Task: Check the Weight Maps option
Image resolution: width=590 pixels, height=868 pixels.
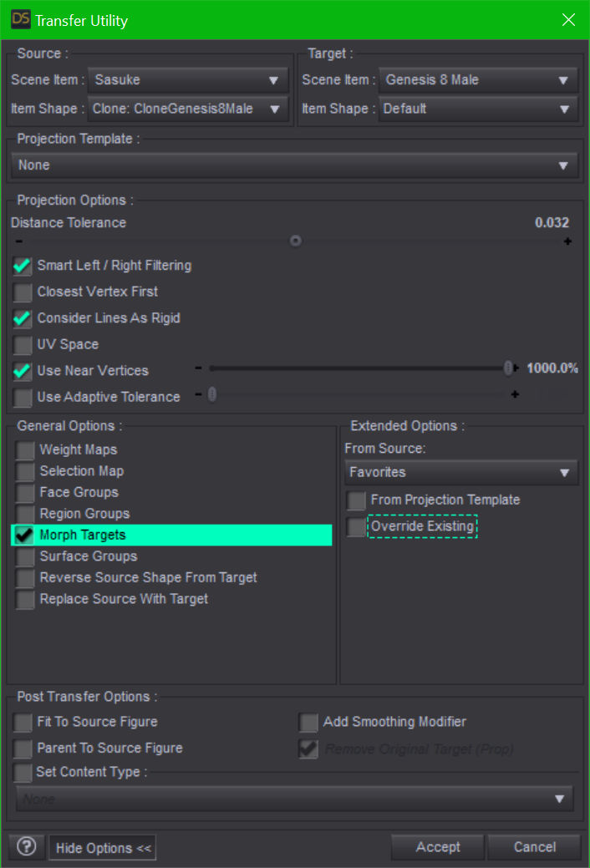Action: tap(25, 450)
